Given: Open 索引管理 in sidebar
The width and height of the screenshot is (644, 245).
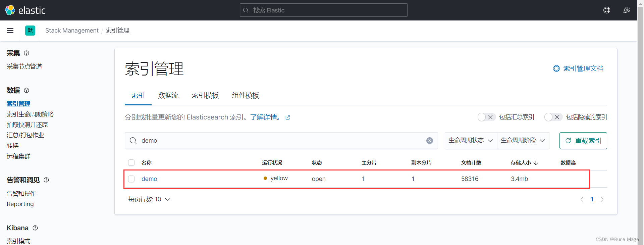Looking at the screenshot, I should coord(18,104).
